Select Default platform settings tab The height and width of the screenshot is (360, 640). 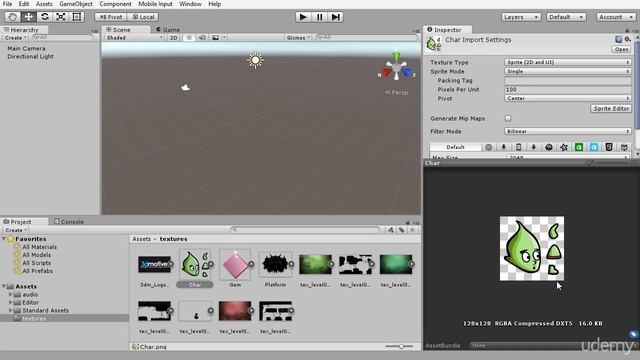[x=455, y=147]
